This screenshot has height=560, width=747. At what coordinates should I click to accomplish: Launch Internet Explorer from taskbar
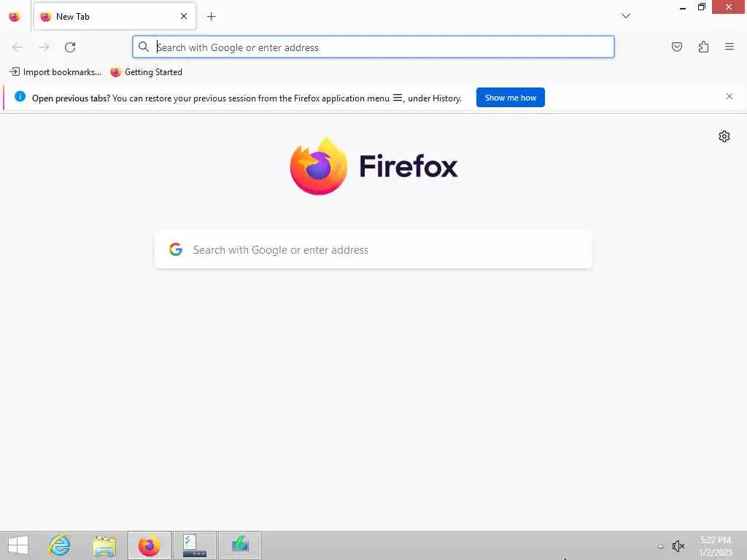point(59,545)
